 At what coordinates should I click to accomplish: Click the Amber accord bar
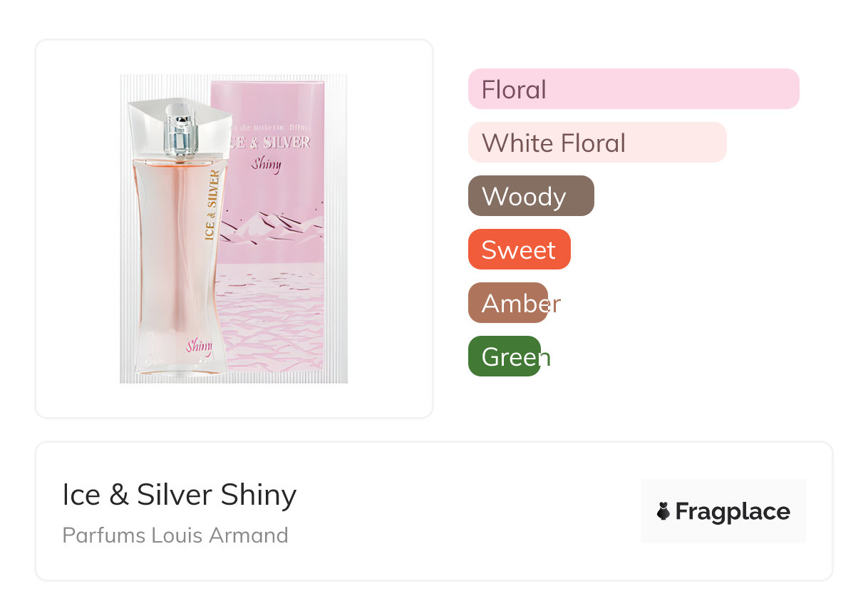tap(508, 303)
